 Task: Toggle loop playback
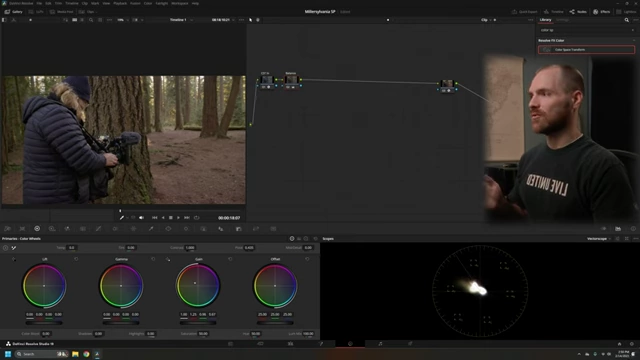(x=197, y=218)
